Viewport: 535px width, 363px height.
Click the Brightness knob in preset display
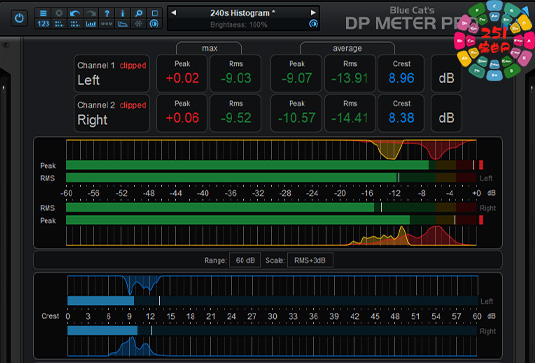[x=313, y=24]
